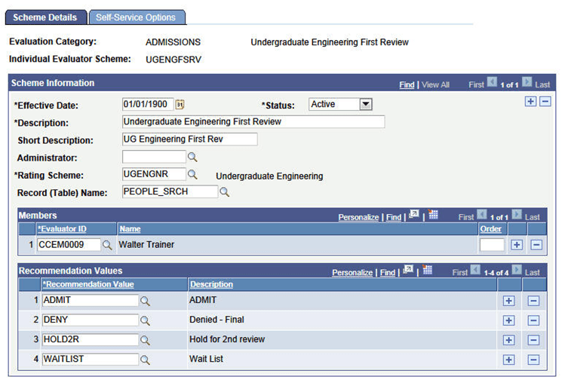Screen dimensions: 571x392
Task: Click the DENY recommendation value field
Action: (91, 320)
